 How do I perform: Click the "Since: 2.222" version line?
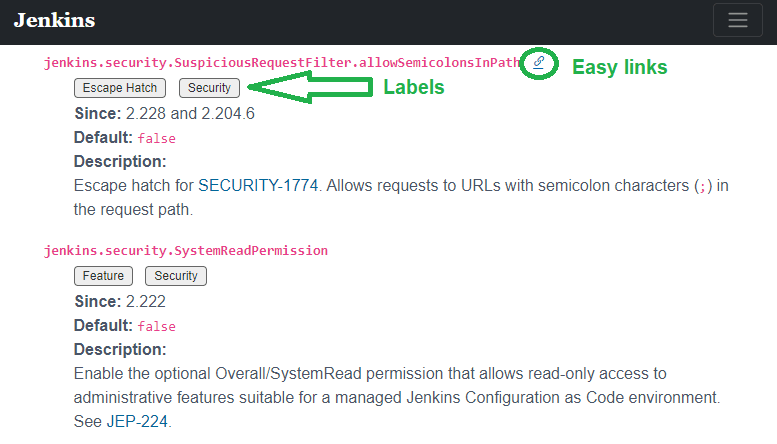[120, 302]
